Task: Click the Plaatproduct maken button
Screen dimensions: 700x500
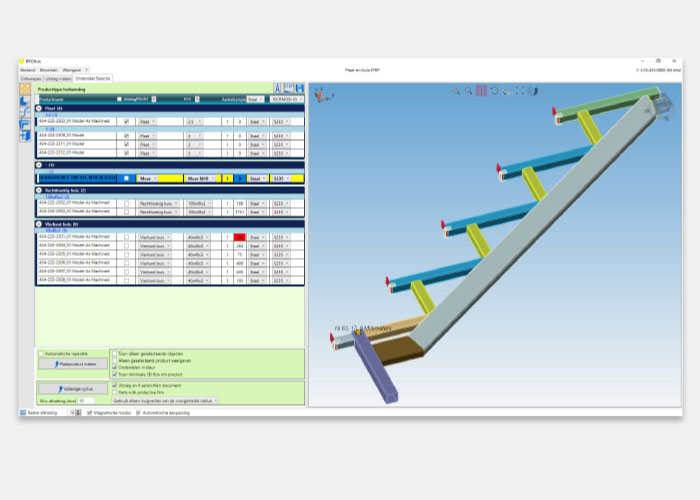Action: click(x=72, y=364)
